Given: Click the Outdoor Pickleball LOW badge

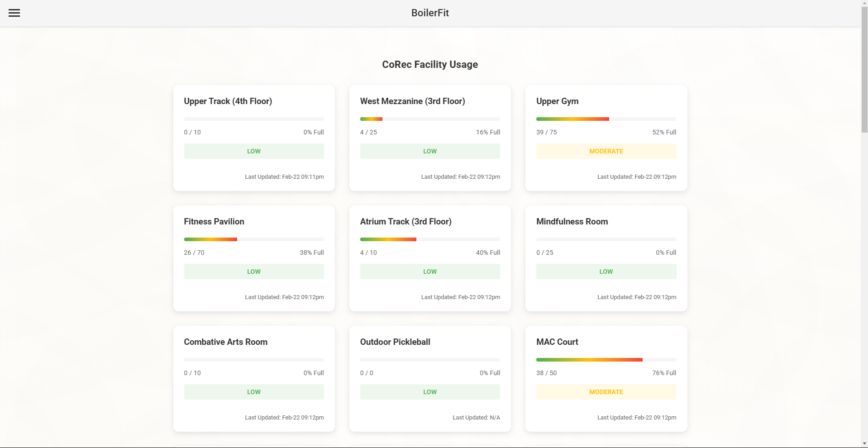Looking at the screenshot, I should (x=430, y=392).
